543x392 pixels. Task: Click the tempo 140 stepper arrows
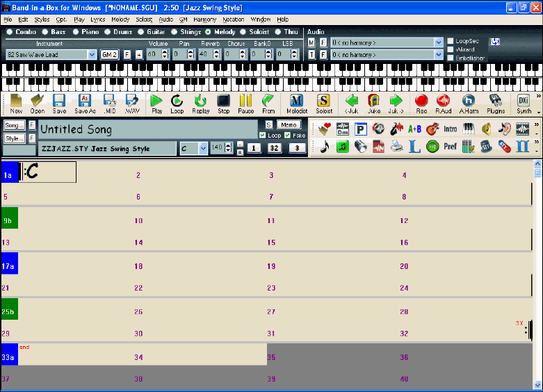[228, 148]
